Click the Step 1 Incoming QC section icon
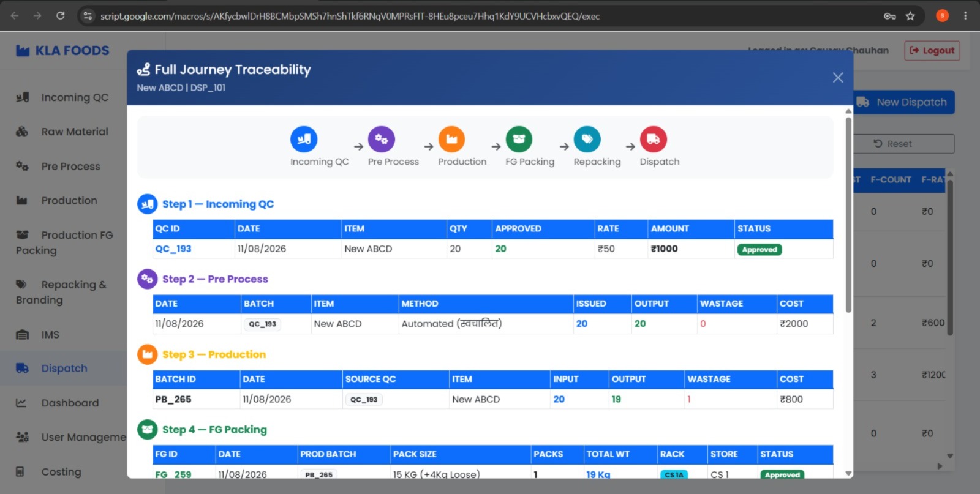The image size is (980, 494). (148, 204)
